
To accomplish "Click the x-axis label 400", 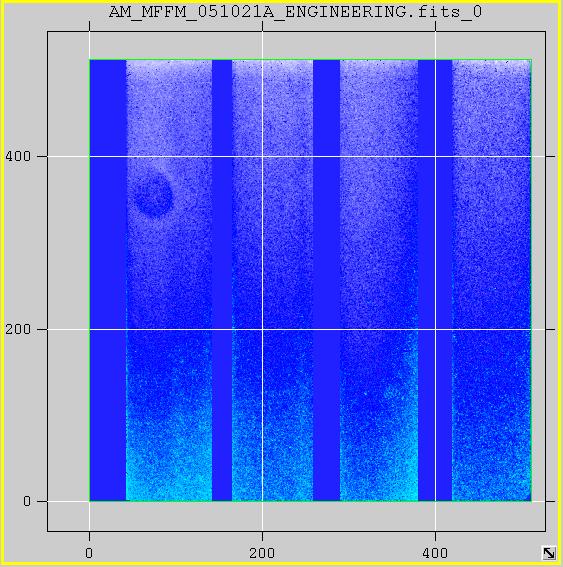I will [435, 553].
